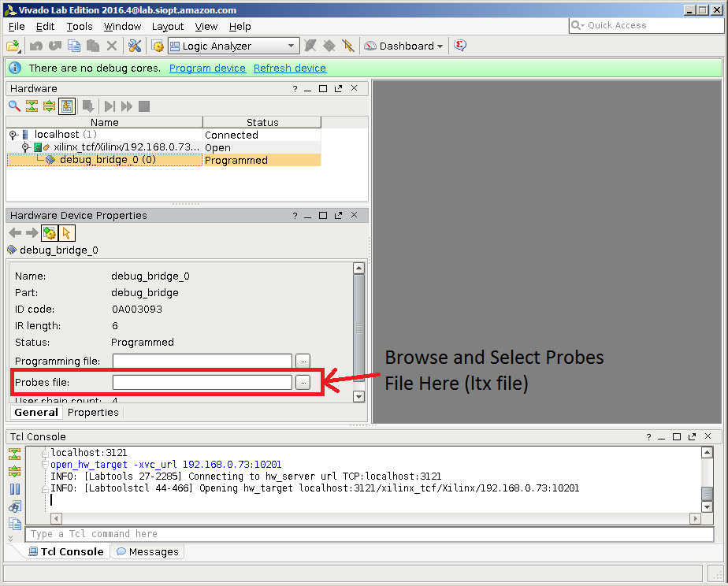The image size is (728, 586).
Task: Select the Tcl Console bottom tab
Action: click(65, 551)
